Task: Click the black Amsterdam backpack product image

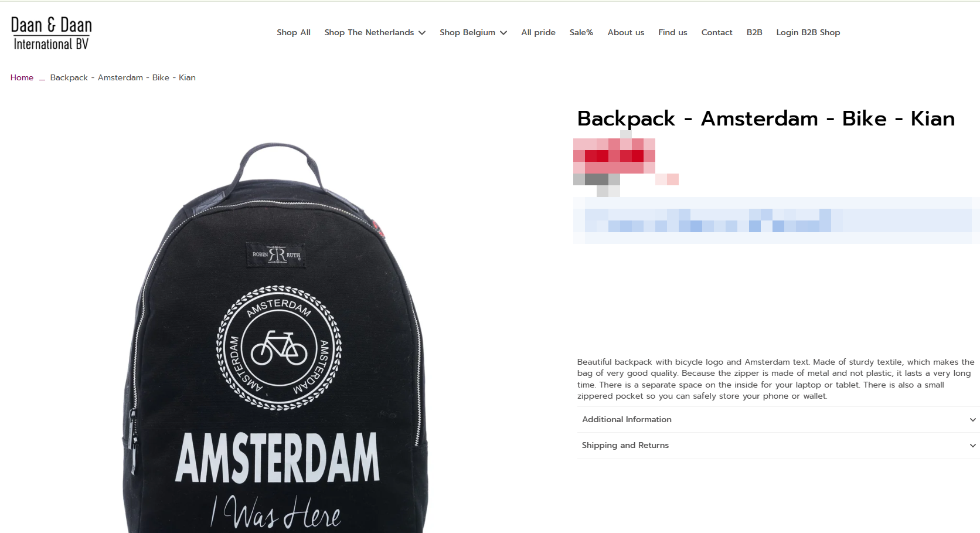Action: coord(275,337)
